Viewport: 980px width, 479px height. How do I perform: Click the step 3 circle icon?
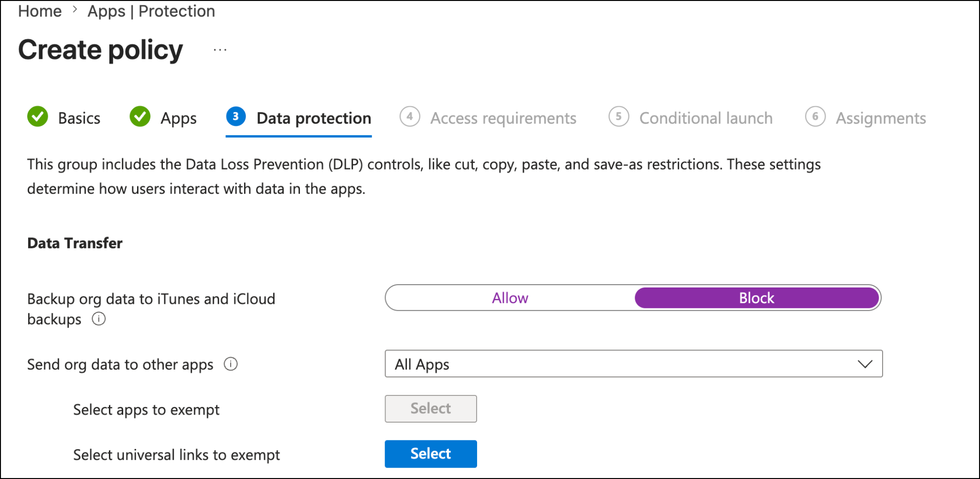point(236,117)
